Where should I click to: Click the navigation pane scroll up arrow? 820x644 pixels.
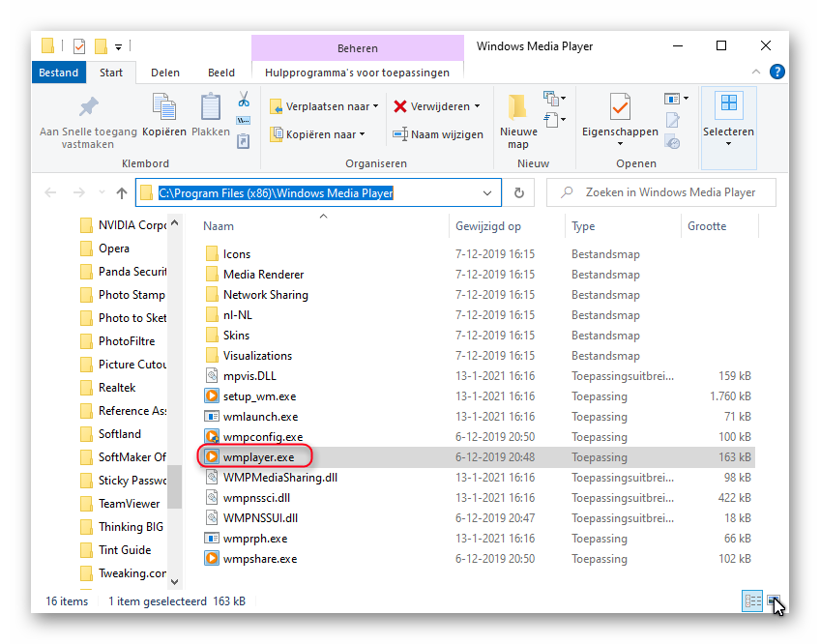[175, 222]
